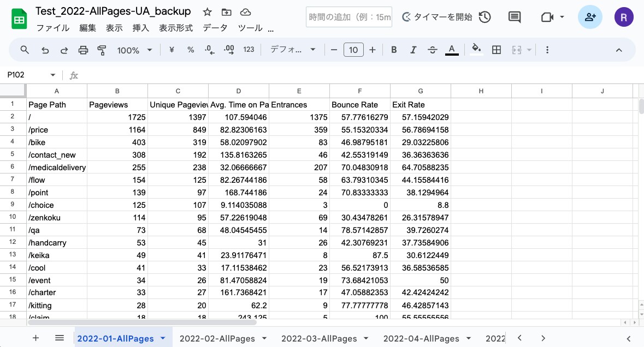Switch to the 2022-04-AllPages sheet
644x347 pixels.
[x=421, y=338]
